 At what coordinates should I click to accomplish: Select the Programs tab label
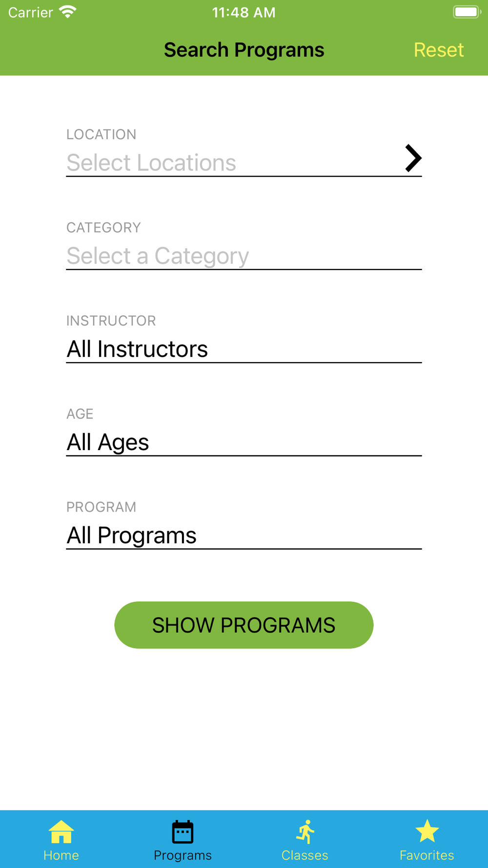(x=183, y=855)
